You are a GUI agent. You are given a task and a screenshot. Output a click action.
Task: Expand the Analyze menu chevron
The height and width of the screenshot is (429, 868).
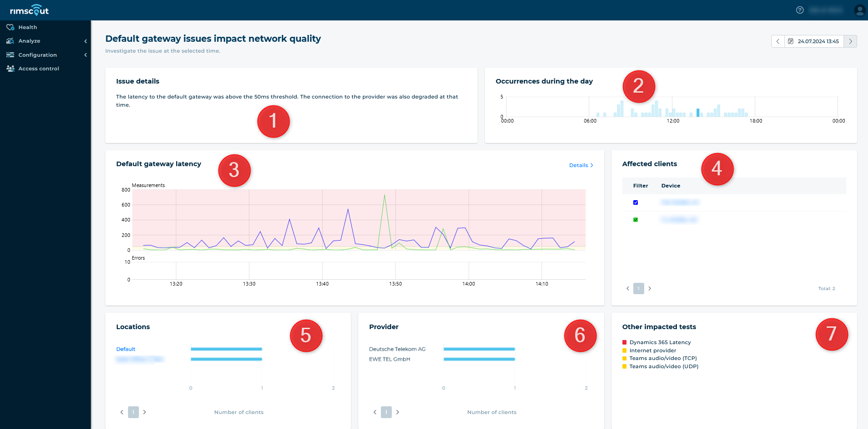coord(85,41)
